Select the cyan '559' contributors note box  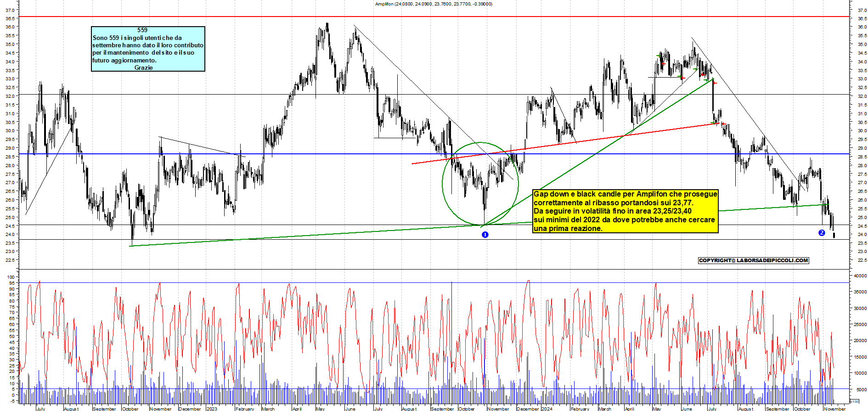pyautogui.click(x=148, y=49)
